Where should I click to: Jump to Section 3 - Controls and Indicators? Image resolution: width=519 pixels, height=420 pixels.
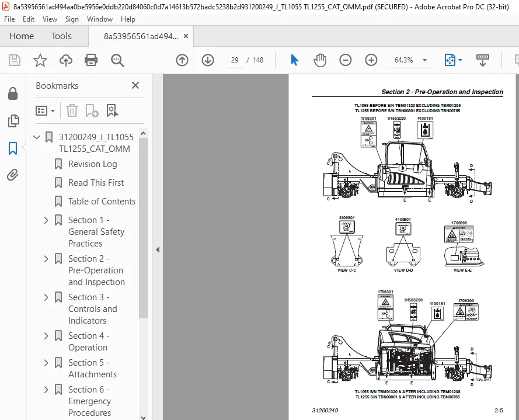click(93, 308)
